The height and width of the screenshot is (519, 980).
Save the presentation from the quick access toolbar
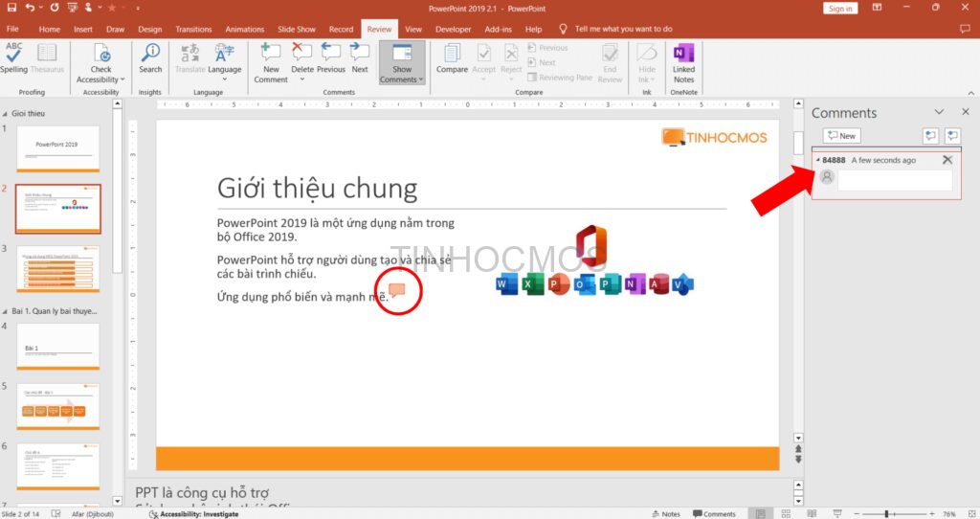coord(11,8)
